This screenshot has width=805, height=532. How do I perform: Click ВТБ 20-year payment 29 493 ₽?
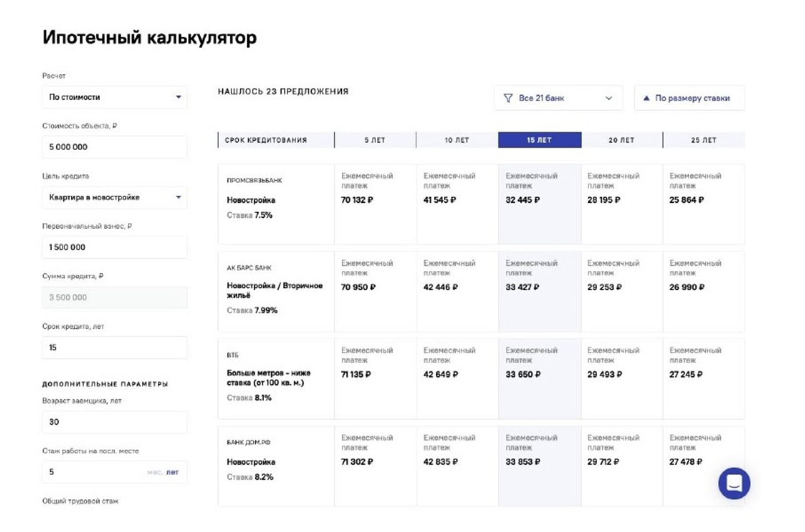605,374
